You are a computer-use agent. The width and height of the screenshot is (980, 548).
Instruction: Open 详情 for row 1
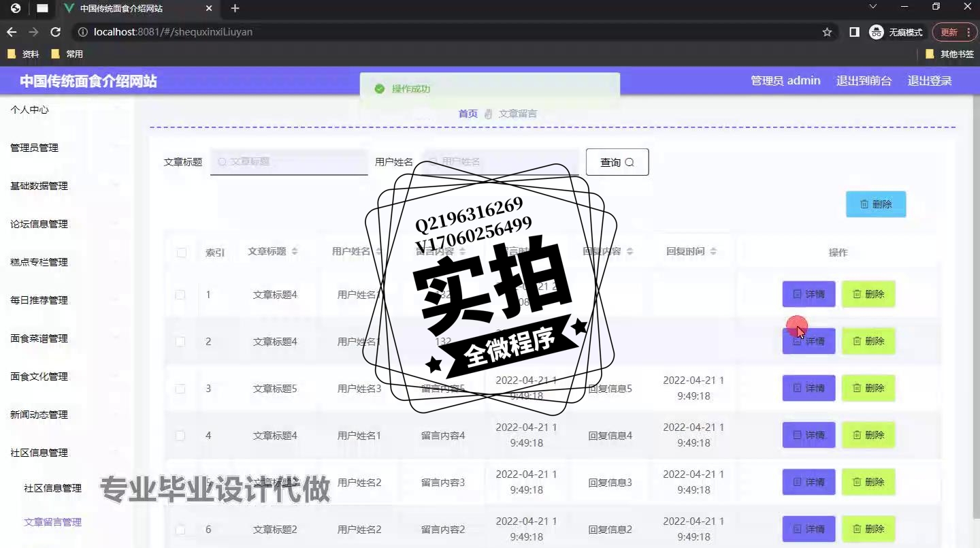tap(808, 294)
